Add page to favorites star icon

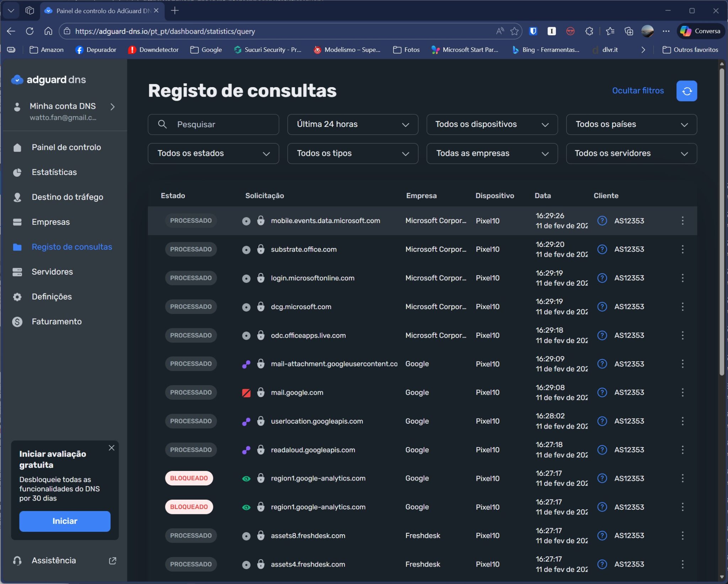click(x=514, y=31)
